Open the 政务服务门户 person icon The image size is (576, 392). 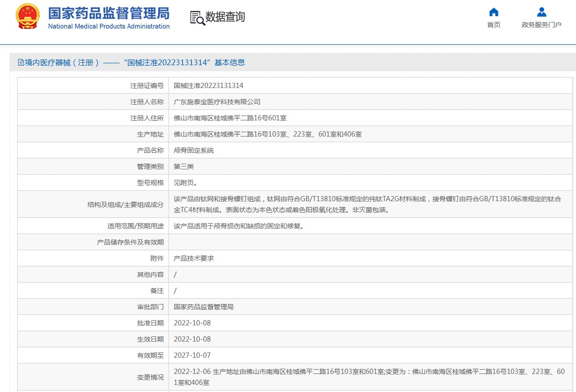pos(541,12)
